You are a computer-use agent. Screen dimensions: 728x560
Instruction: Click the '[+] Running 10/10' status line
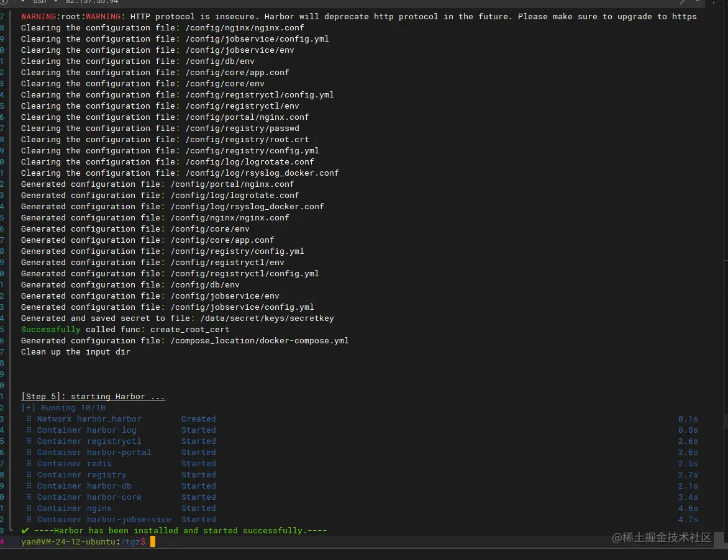[x=63, y=407]
